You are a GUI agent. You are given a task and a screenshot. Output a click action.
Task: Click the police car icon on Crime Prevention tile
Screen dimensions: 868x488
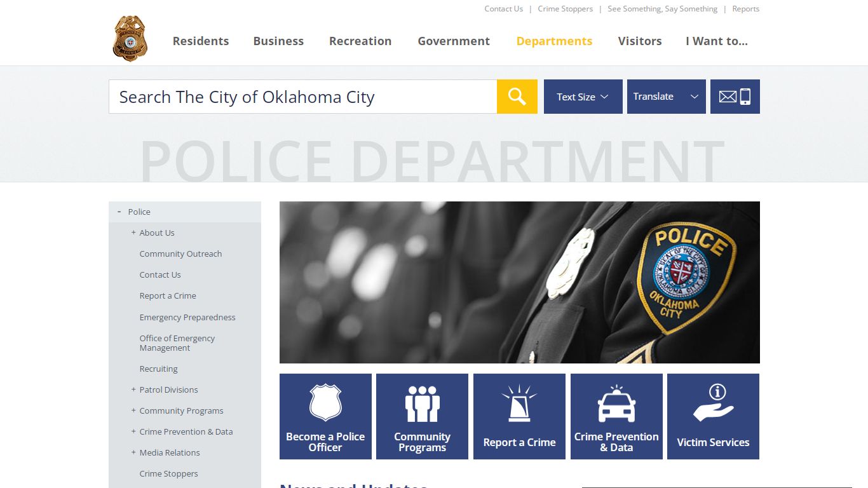click(x=616, y=403)
